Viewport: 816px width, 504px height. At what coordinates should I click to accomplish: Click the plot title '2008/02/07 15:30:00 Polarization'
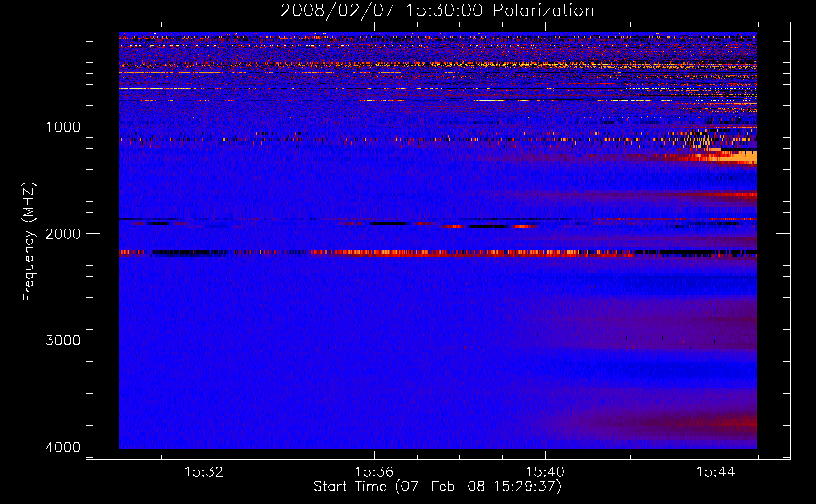437,10
